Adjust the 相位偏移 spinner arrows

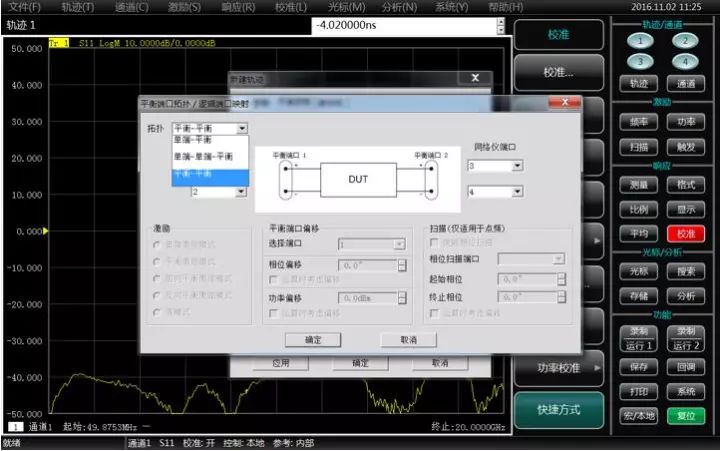(402, 265)
